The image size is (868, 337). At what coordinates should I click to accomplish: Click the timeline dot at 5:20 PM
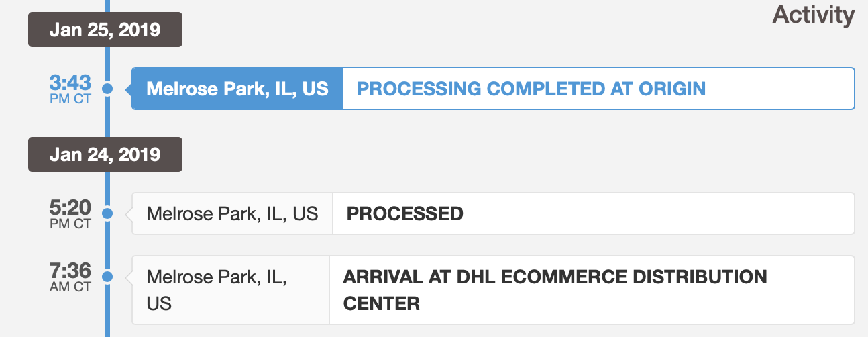[107, 213]
